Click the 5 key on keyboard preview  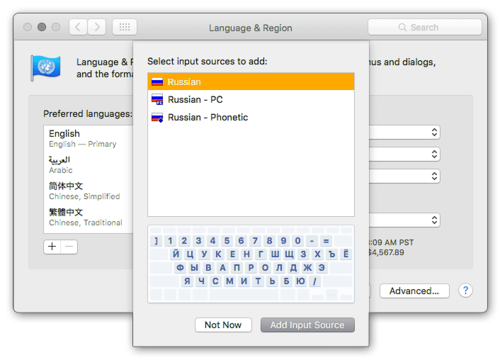227,240
